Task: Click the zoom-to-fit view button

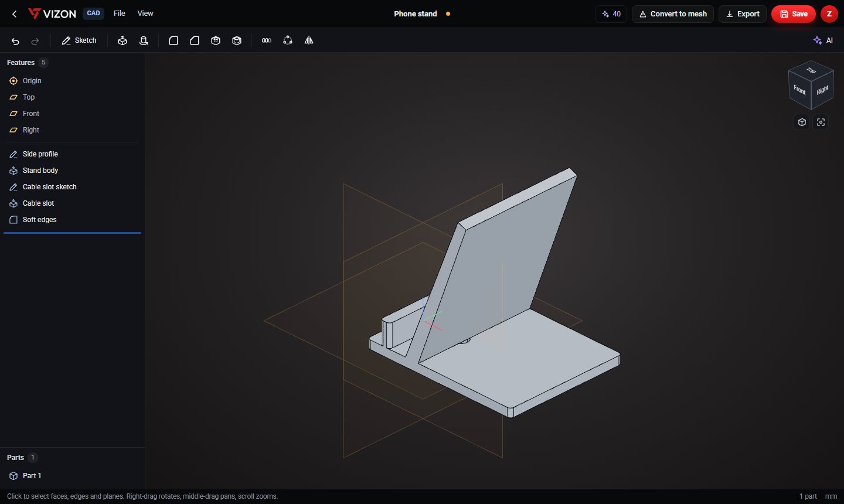Action: [x=821, y=122]
